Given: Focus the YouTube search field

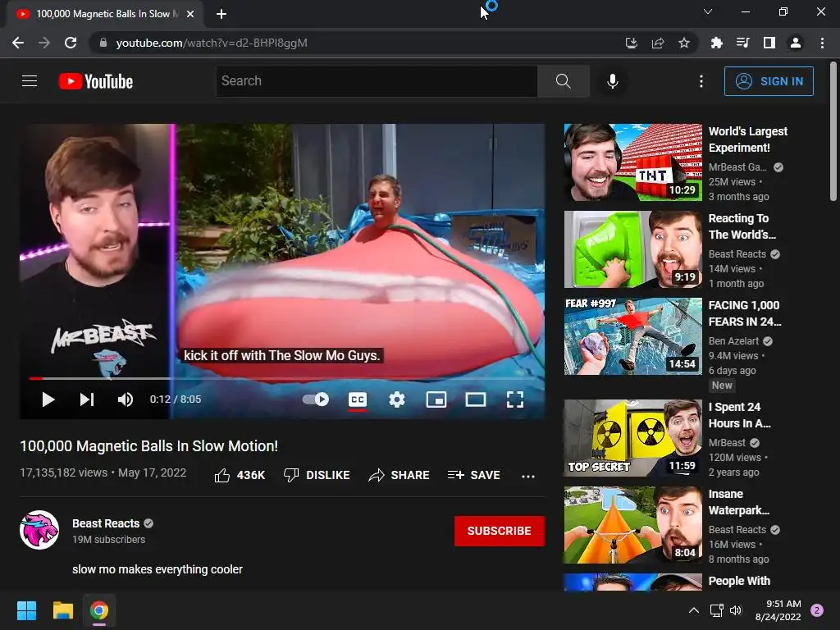Looking at the screenshot, I should pyautogui.click(x=377, y=81).
